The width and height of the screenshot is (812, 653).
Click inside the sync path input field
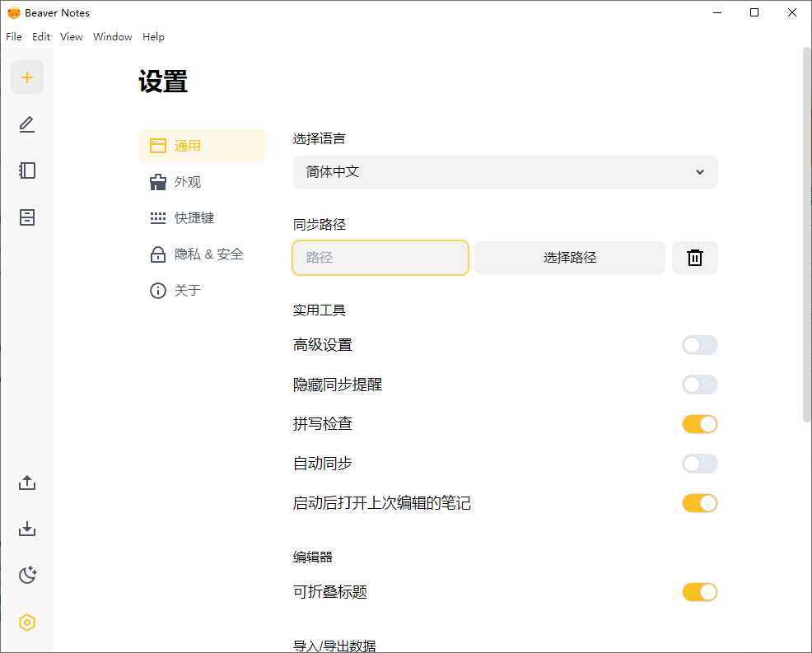(380, 257)
